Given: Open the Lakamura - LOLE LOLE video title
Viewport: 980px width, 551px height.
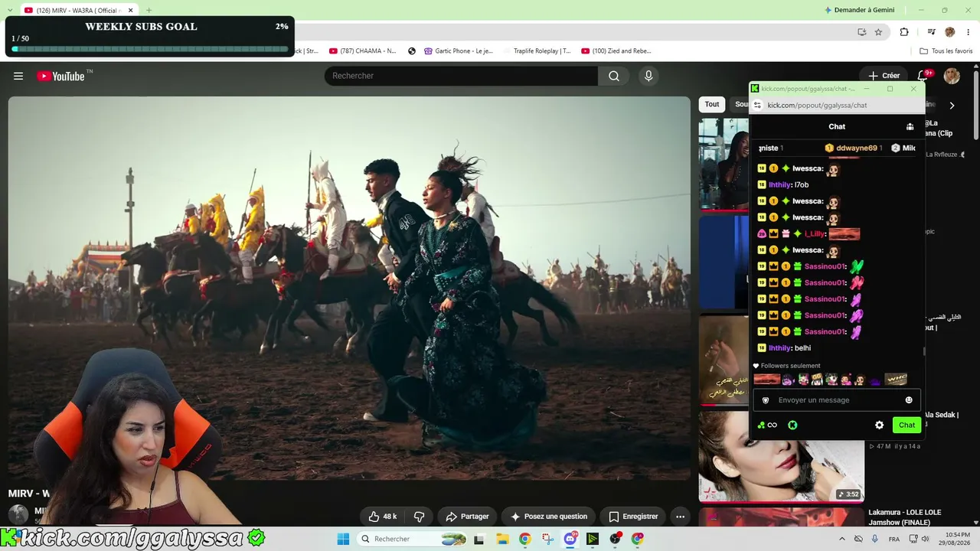Looking at the screenshot, I should coord(904,517).
